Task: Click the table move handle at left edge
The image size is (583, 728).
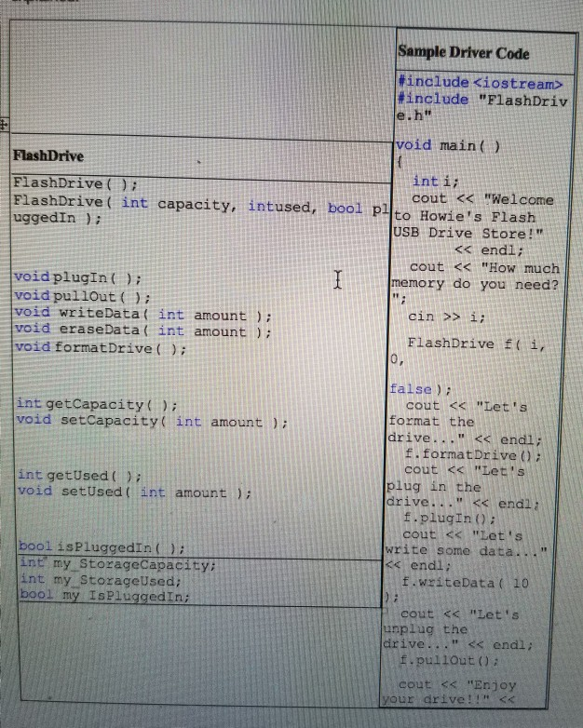Action: click(x=4, y=125)
